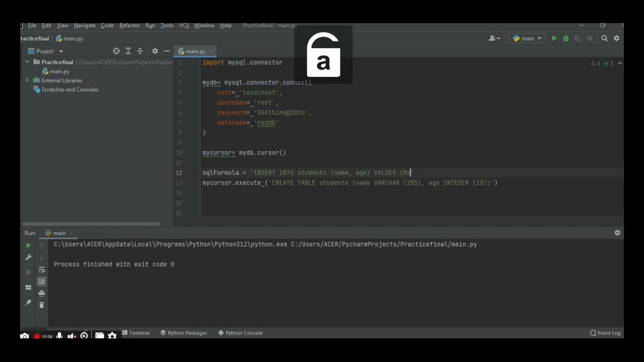Click the editor horizontal scrollbar

[91, 224]
